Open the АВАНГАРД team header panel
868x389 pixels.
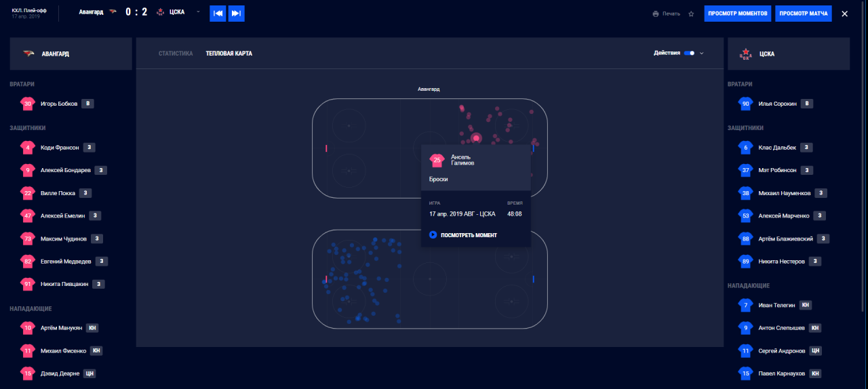click(x=71, y=54)
